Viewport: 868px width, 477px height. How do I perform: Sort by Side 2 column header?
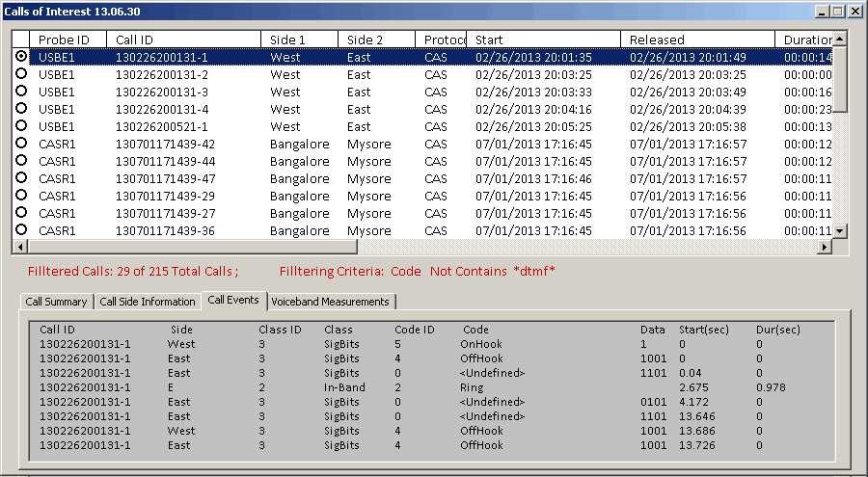(376, 40)
